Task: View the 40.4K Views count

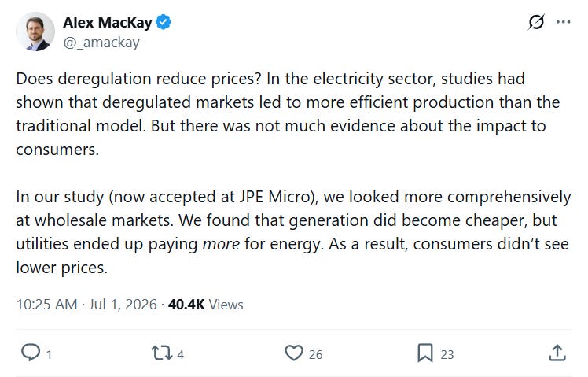Action: tap(206, 305)
